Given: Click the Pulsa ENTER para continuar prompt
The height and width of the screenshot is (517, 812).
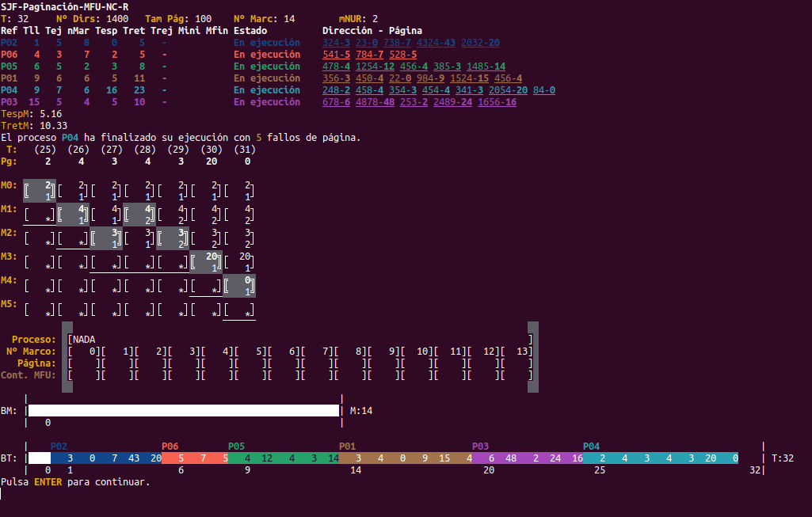Looking at the screenshot, I should click(75, 481).
